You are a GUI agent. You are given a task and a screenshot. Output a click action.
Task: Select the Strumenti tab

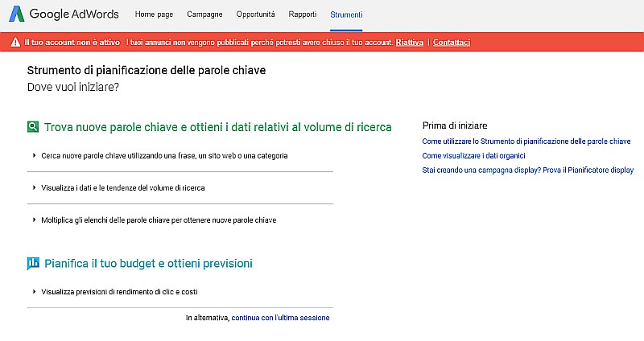point(346,14)
